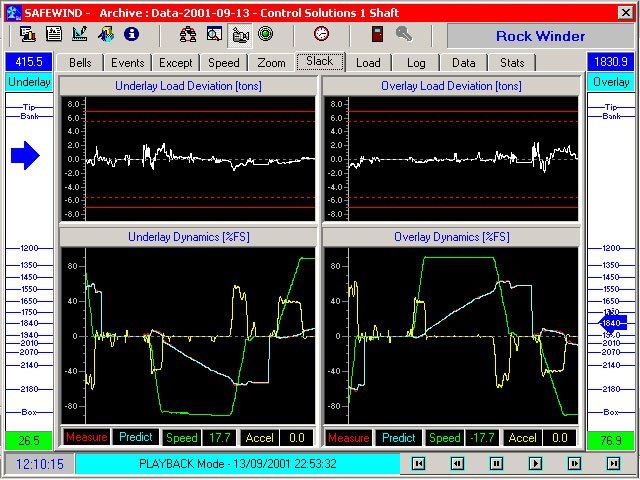
Task: Click the graph with pencil toolbar icon
Action: (x=80, y=34)
